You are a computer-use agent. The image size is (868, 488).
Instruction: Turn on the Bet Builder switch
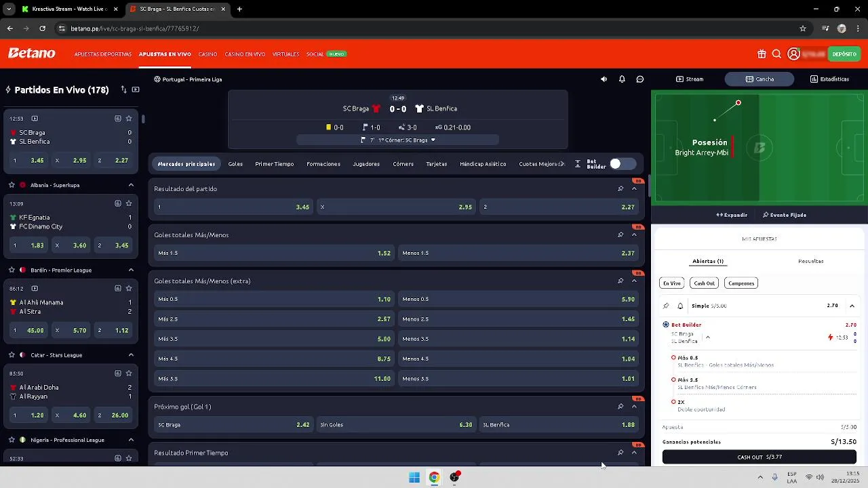coord(622,164)
